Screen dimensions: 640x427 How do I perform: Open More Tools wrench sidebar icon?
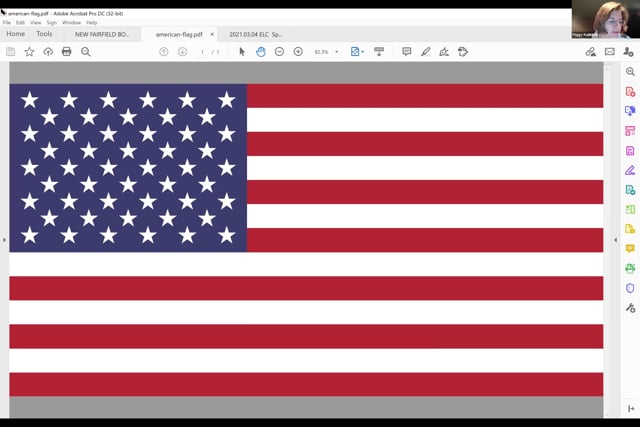(630, 308)
